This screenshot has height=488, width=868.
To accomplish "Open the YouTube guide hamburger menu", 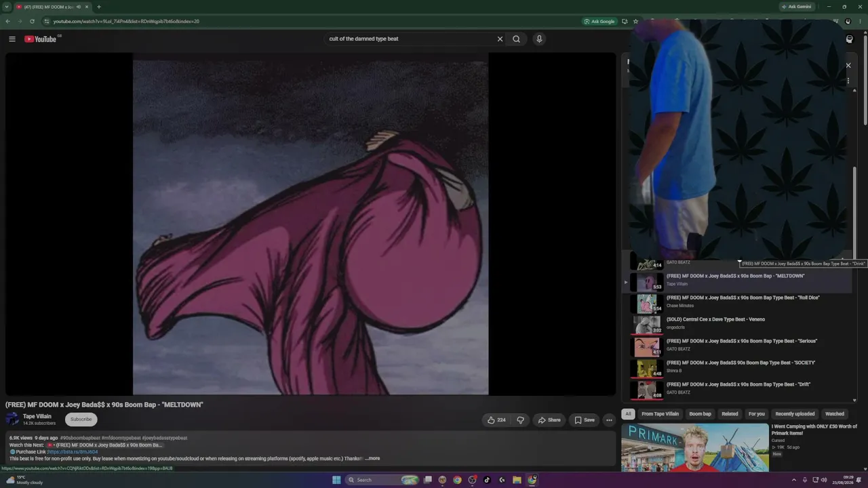I will (x=12, y=39).
